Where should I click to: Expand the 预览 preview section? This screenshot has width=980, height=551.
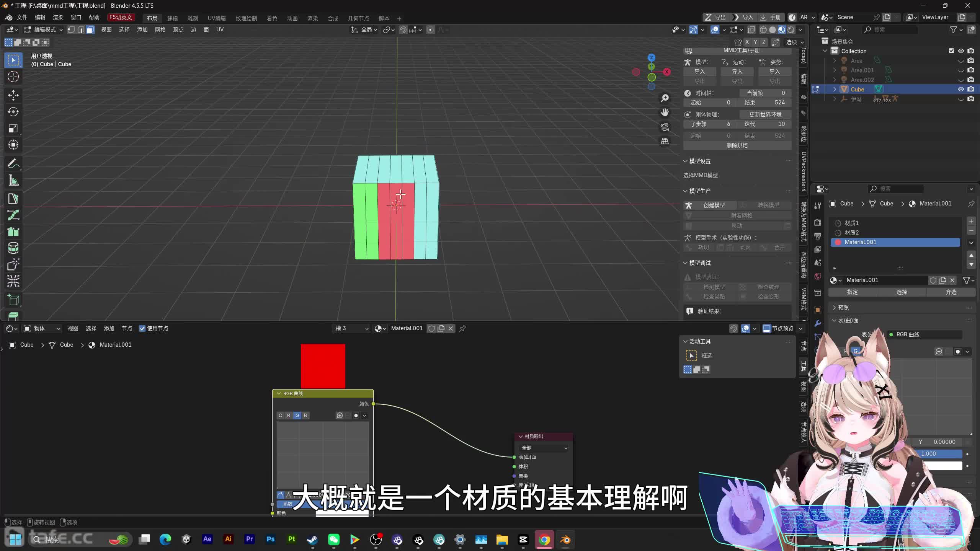click(834, 308)
